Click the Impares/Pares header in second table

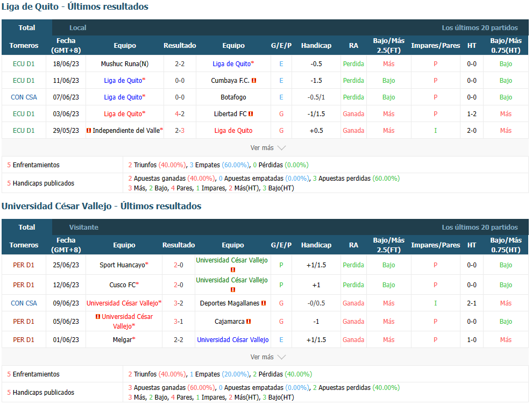(435, 245)
